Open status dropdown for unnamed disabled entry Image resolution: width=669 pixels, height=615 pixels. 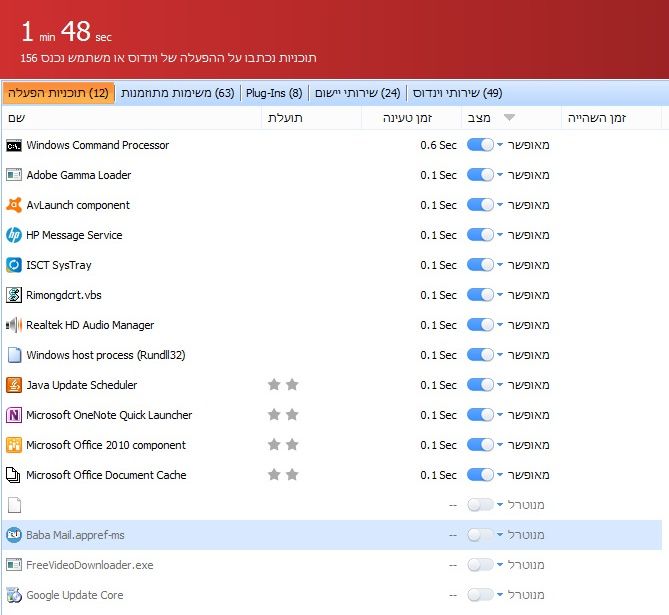(x=500, y=504)
